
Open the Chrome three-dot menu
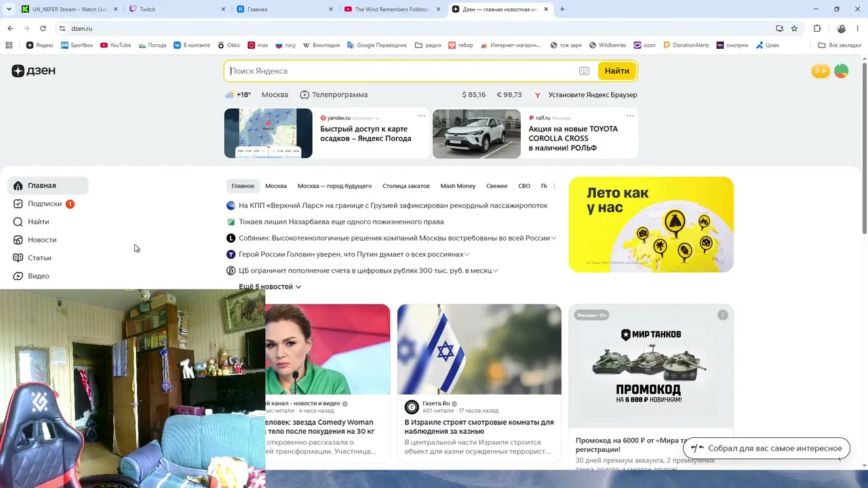click(858, 28)
